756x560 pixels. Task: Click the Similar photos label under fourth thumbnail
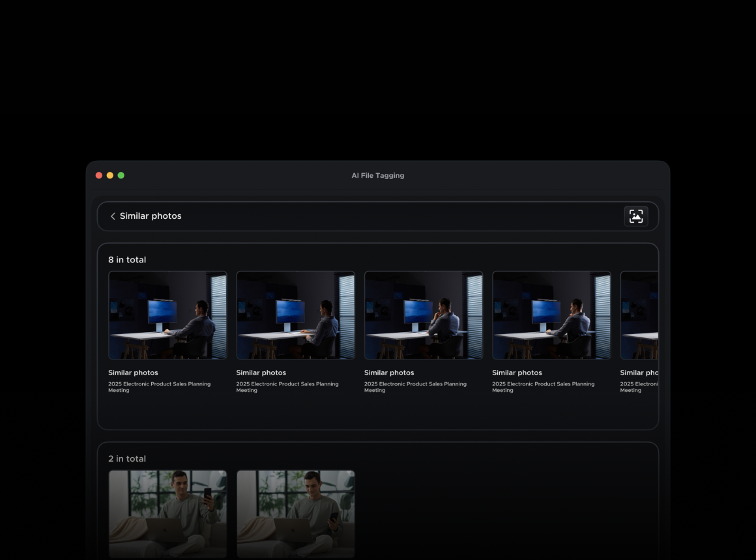(x=517, y=372)
